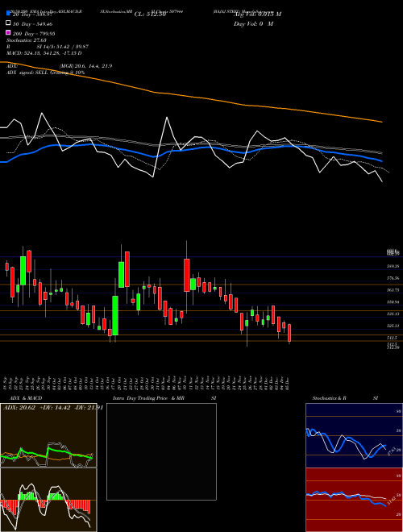Select the '50 Day = 549.46' label
This screenshot has height=532, width=403.
click(x=32, y=24)
